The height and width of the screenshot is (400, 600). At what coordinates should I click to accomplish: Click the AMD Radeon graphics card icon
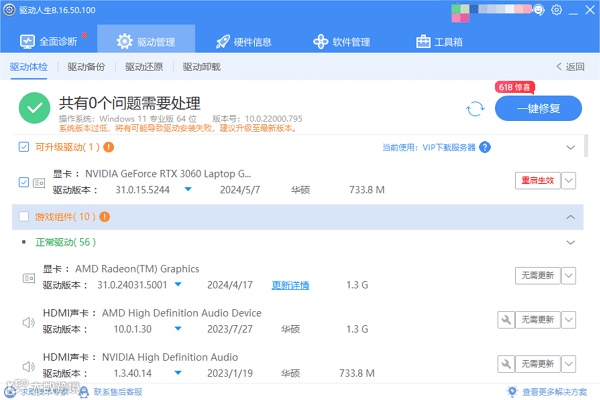tap(29, 278)
